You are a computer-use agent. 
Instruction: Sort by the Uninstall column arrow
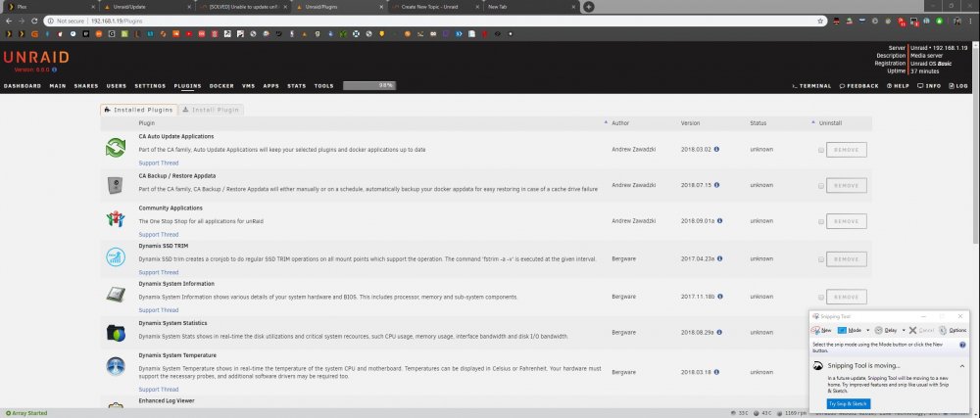click(x=813, y=122)
